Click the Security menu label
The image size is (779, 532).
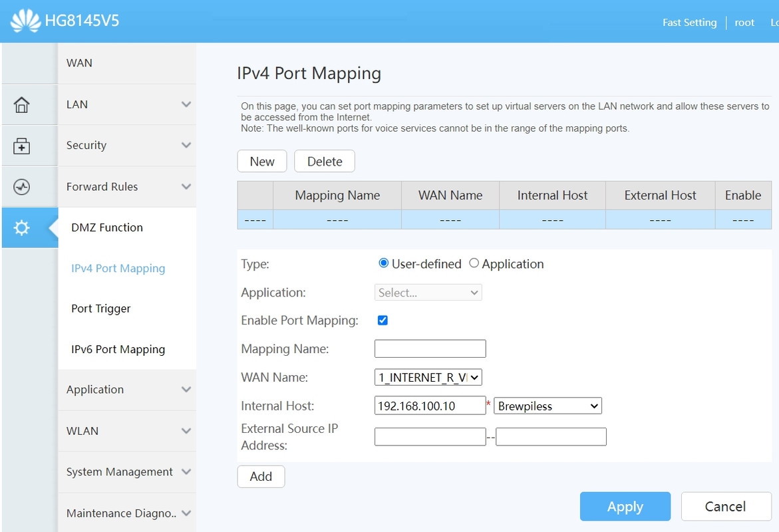click(x=86, y=145)
